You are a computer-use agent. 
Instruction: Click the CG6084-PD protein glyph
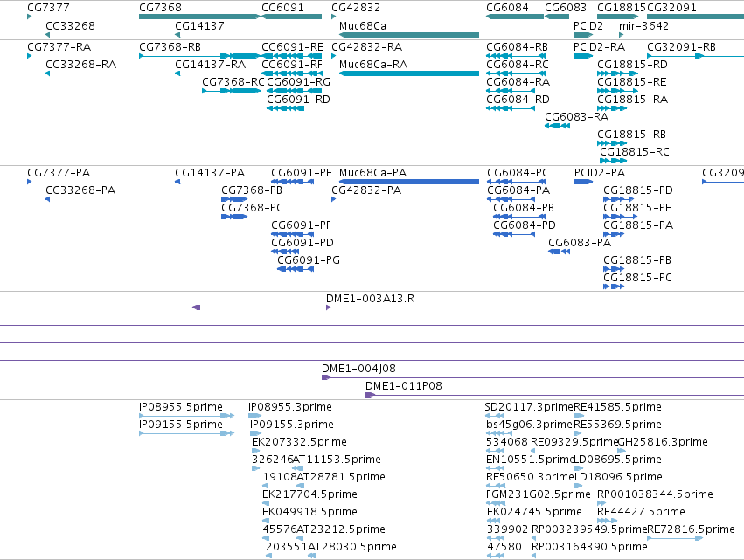point(514,234)
